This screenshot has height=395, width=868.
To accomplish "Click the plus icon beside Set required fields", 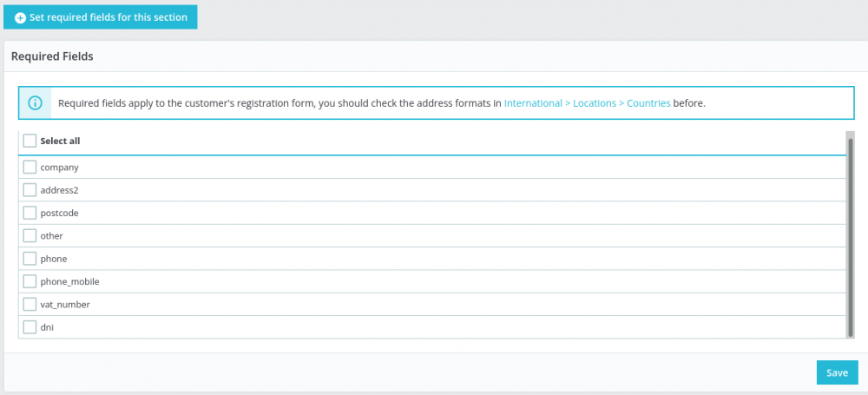I will 21,17.
